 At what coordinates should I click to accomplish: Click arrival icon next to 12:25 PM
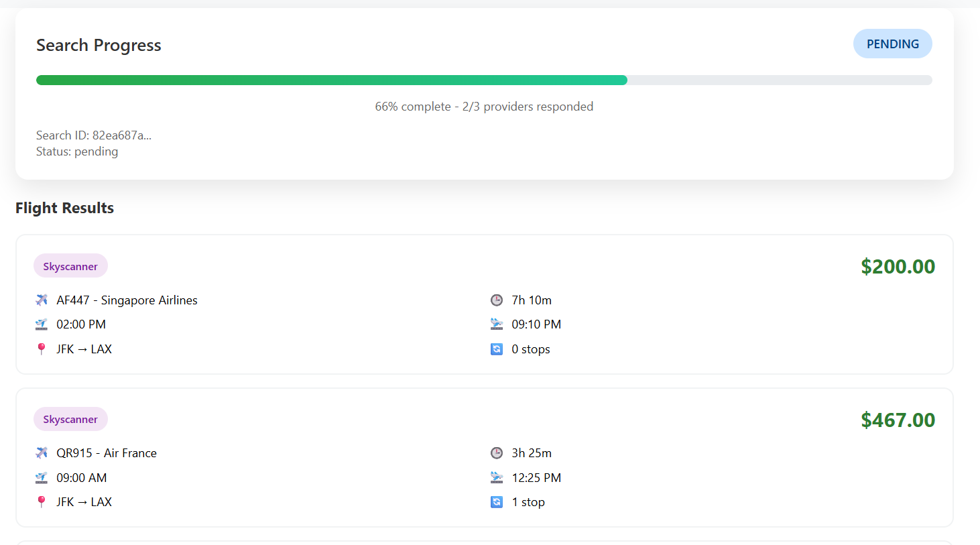[x=497, y=477]
